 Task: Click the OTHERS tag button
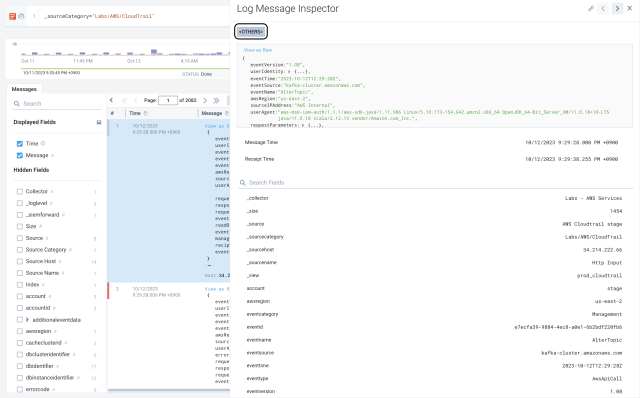coord(251,31)
